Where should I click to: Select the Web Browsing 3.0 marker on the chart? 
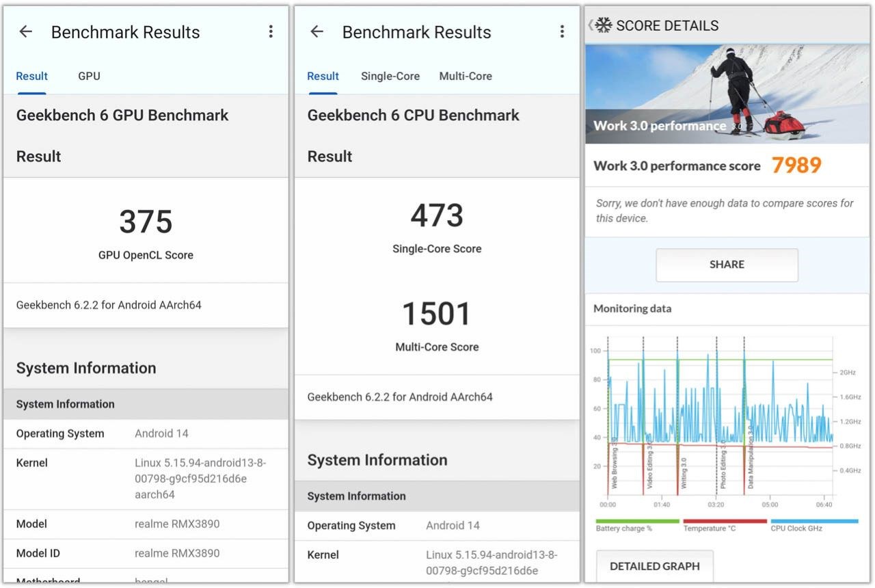coord(614,462)
